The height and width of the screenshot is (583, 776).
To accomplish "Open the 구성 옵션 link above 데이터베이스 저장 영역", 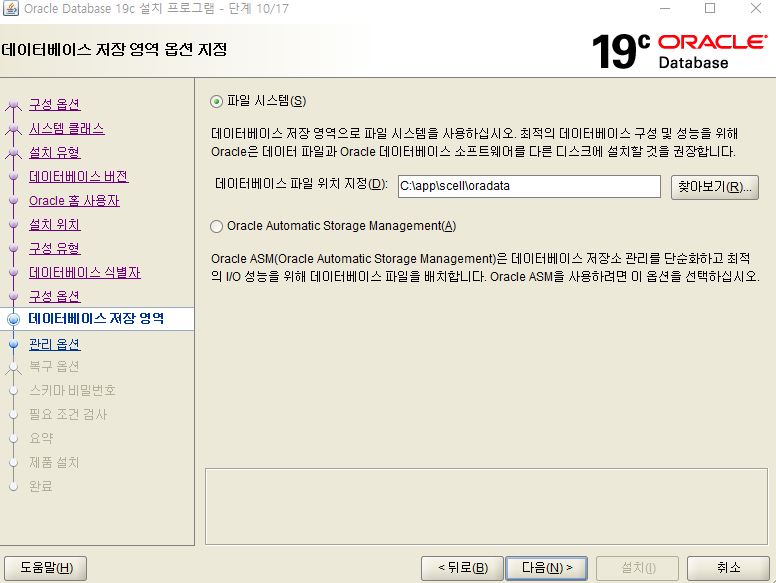I will pos(54,296).
